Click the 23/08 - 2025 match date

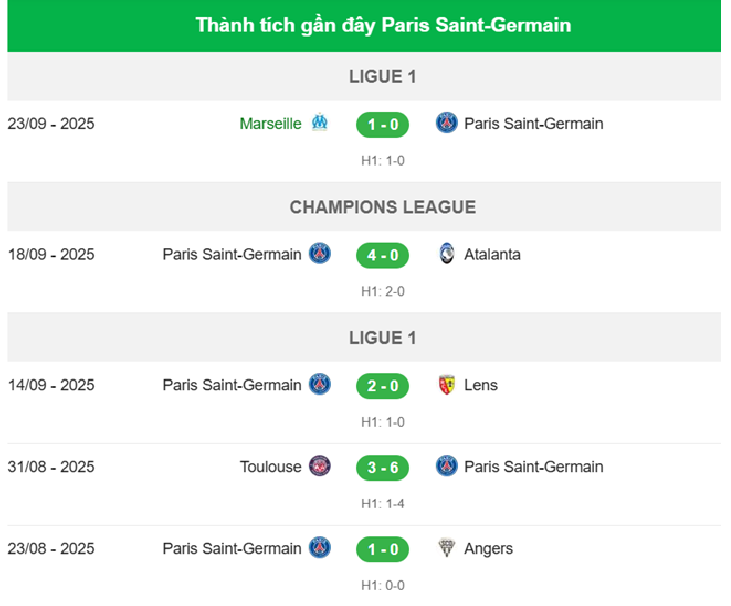point(51,549)
